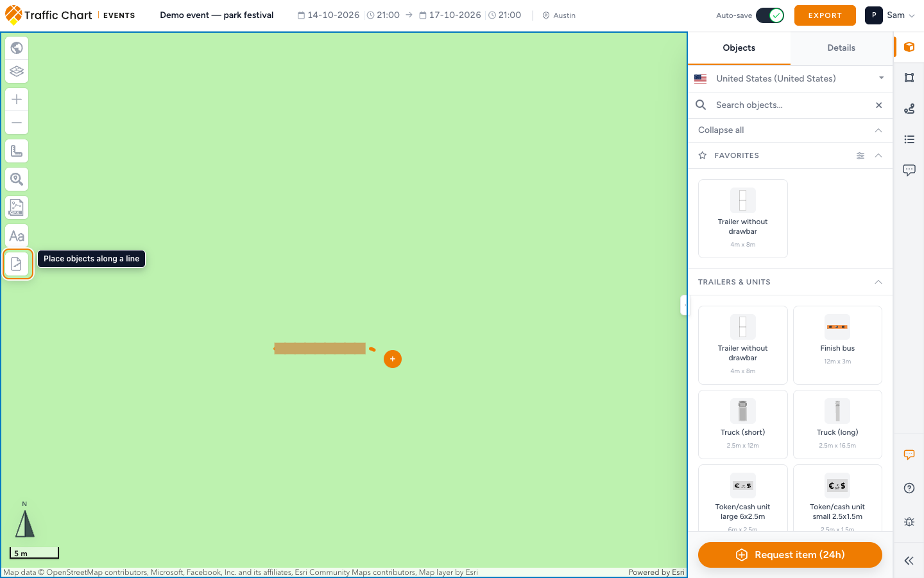Zoom out with the minus map button
This screenshot has height=578, width=924.
17,123
